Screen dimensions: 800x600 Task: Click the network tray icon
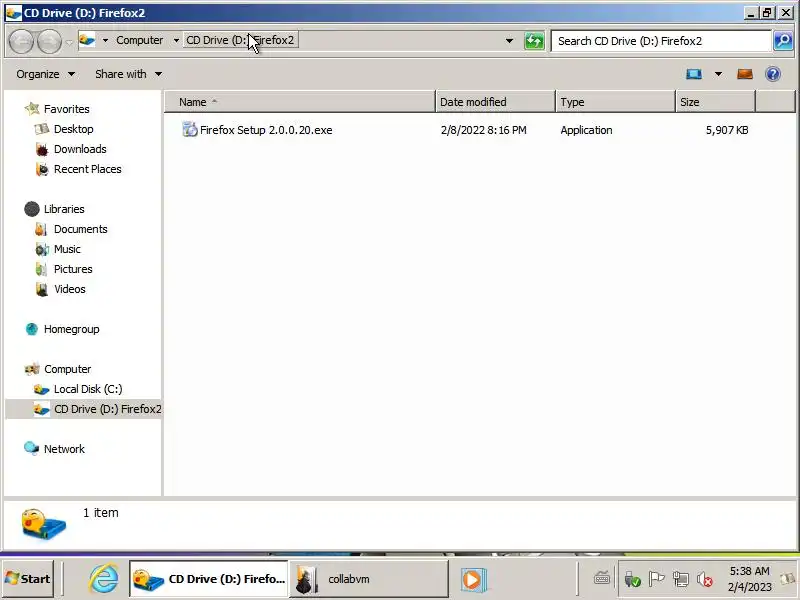pyautogui.click(x=681, y=579)
